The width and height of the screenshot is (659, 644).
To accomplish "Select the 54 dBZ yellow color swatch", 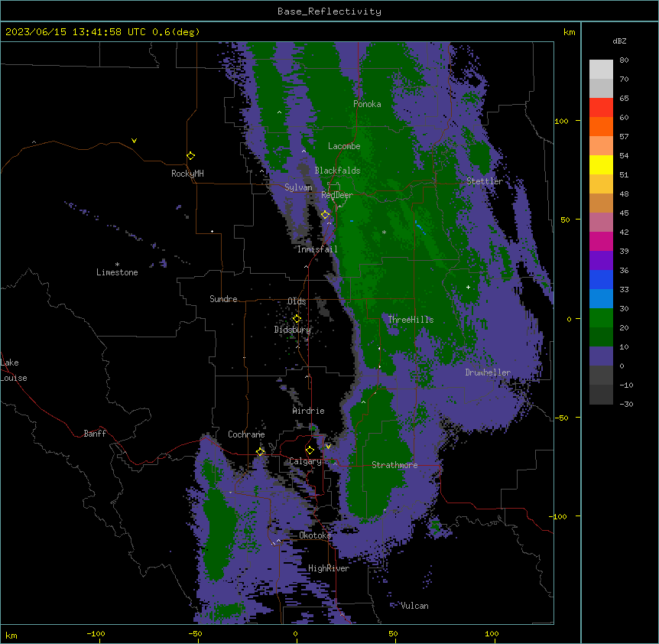I will click(601, 164).
